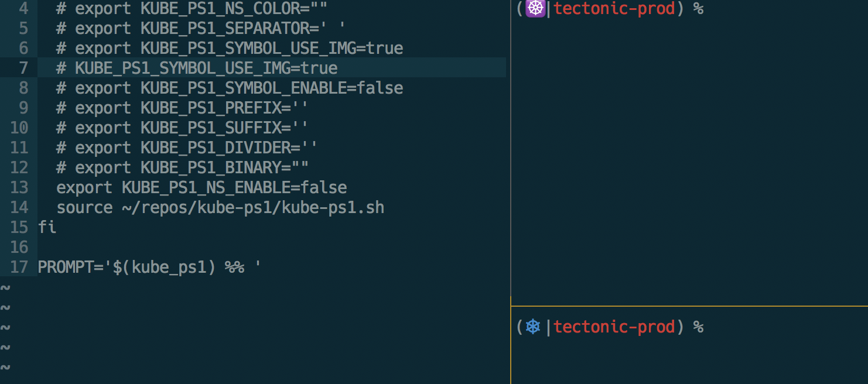Click the 'fi' keyword on line 15

click(47, 227)
